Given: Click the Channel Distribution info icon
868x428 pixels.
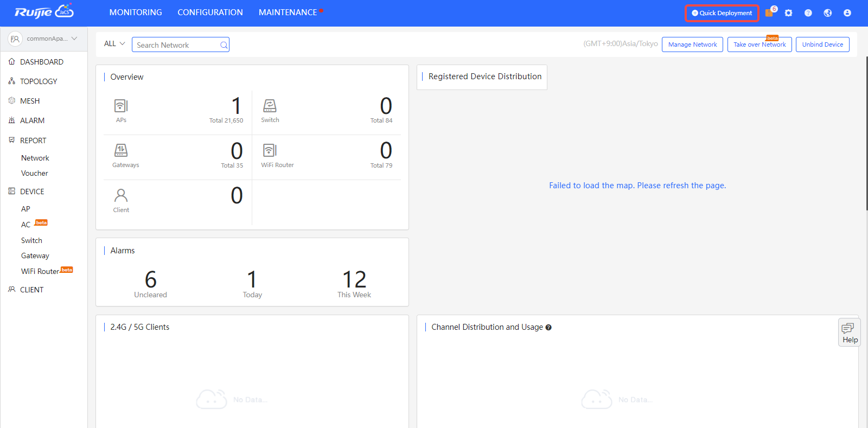Looking at the screenshot, I should [548, 328].
